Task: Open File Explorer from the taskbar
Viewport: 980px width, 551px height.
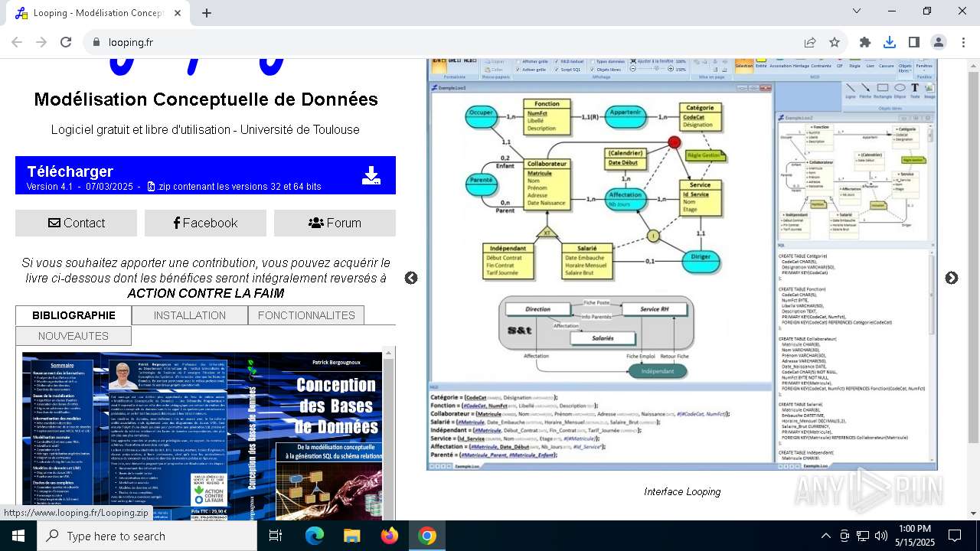Action: (351, 536)
